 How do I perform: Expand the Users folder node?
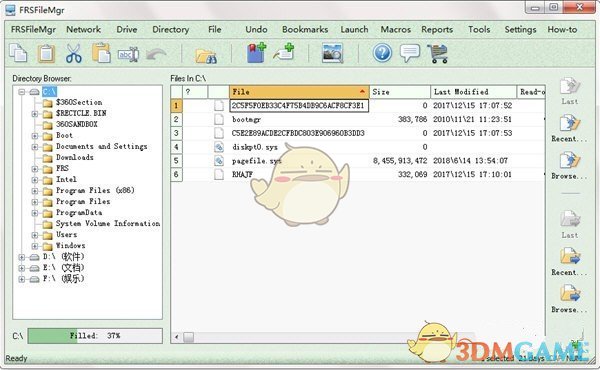[35, 235]
